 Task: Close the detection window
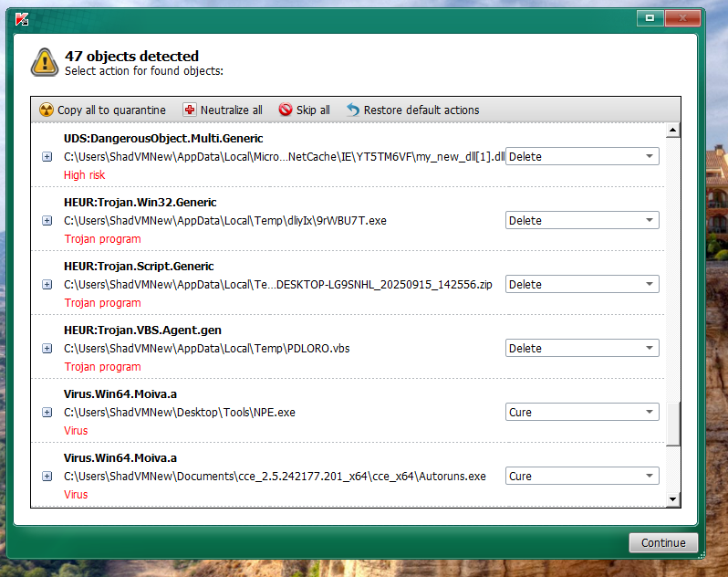[x=682, y=18]
